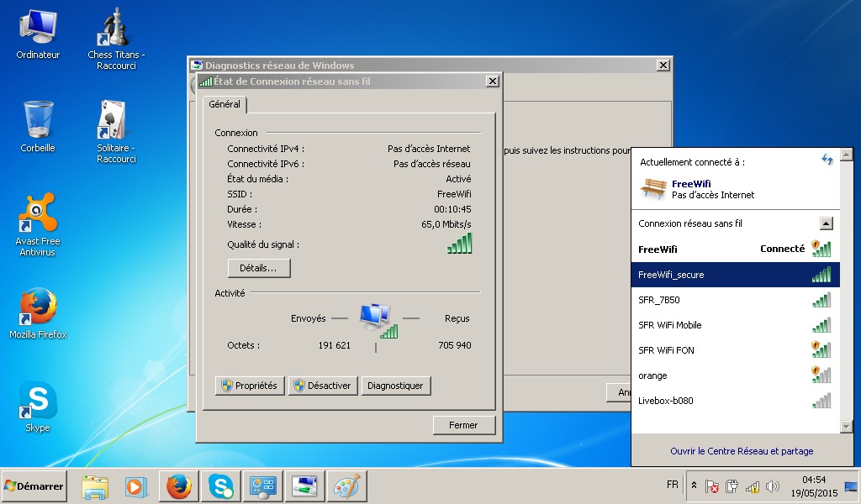Show hidden tray icons chevron
The width and height of the screenshot is (861, 504).
(x=694, y=486)
